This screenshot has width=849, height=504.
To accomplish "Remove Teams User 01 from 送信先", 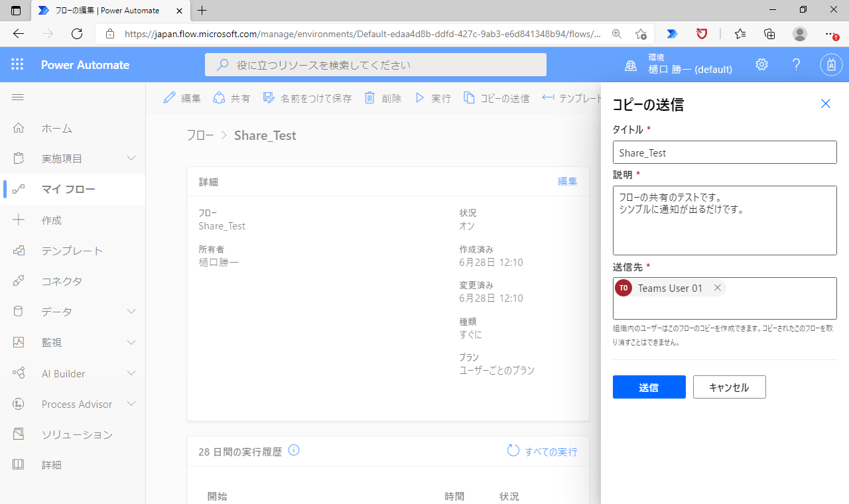I will click(x=717, y=288).
